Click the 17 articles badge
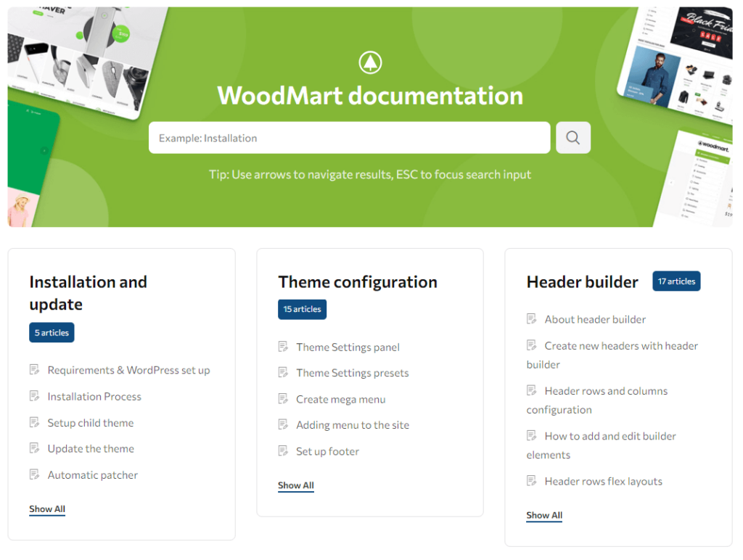This screenshot has height=560, width=743. 676,281
